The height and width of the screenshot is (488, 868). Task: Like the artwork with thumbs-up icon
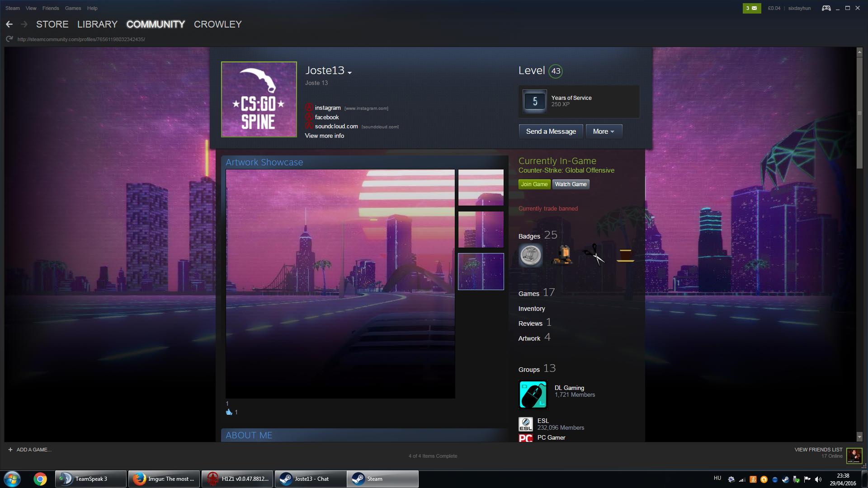pos(229,412)
